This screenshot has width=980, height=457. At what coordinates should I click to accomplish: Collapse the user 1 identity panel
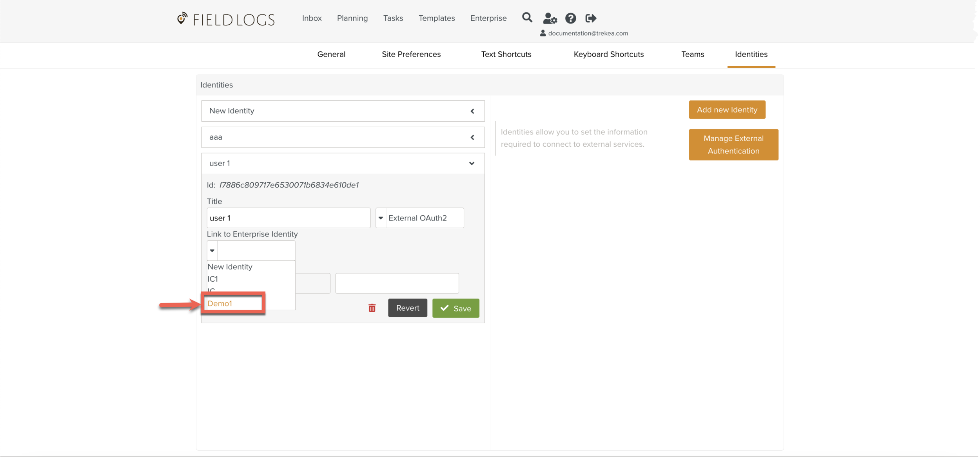pyautogui.click(x=472, y=163)
